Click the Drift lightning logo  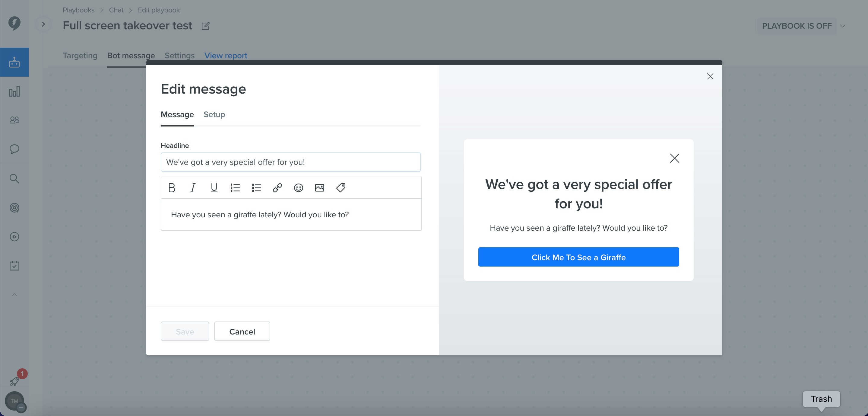pos(14,23)
